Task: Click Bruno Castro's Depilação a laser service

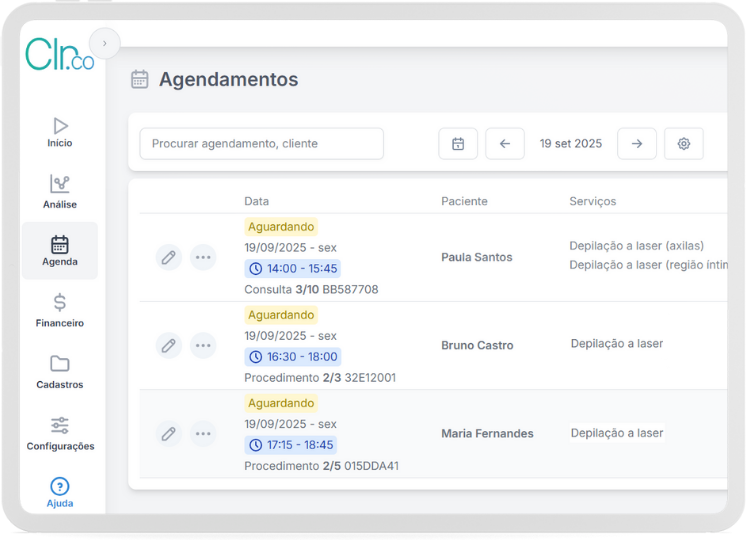Action: click(x=617, y=343)
